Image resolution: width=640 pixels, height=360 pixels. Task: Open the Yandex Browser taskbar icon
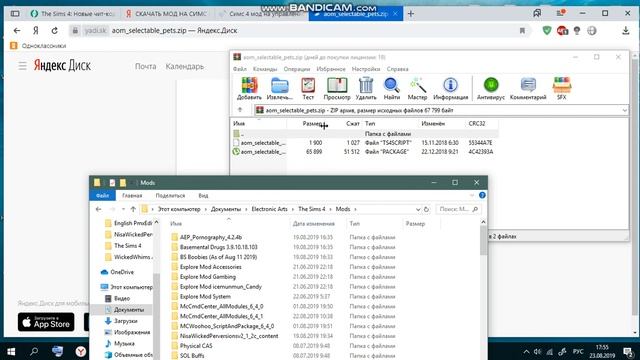pos(81,351)
